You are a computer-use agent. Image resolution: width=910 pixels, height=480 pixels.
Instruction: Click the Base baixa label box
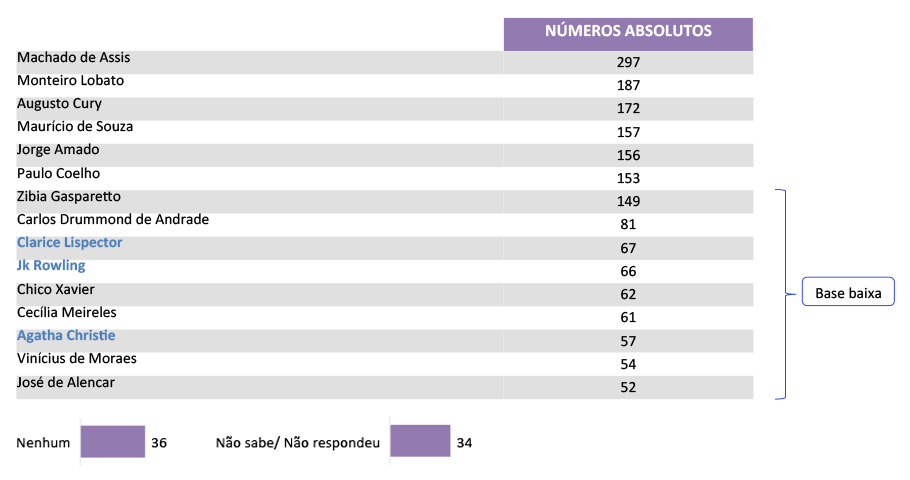848,294
